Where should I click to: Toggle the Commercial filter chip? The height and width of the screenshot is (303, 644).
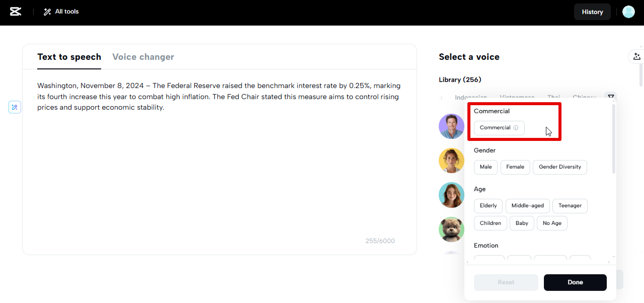click(x=495, y=128)
